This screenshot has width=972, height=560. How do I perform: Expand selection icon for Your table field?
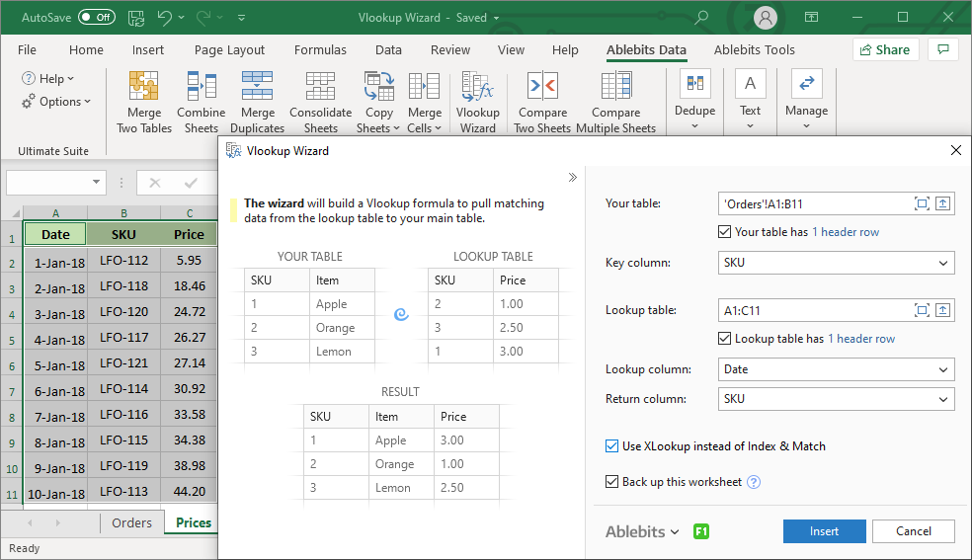pyautogui.click(x=943, y=203)
